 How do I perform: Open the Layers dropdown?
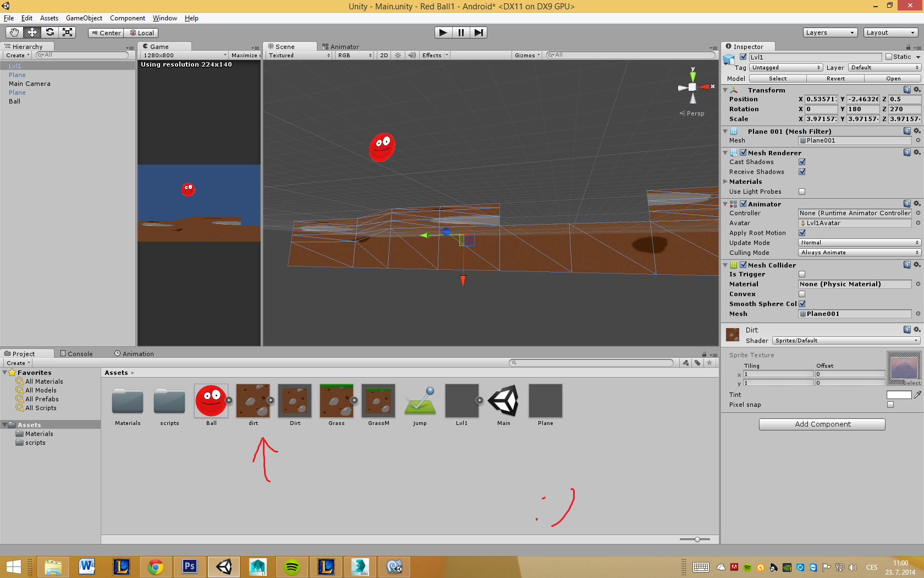(x=830, y=32)
